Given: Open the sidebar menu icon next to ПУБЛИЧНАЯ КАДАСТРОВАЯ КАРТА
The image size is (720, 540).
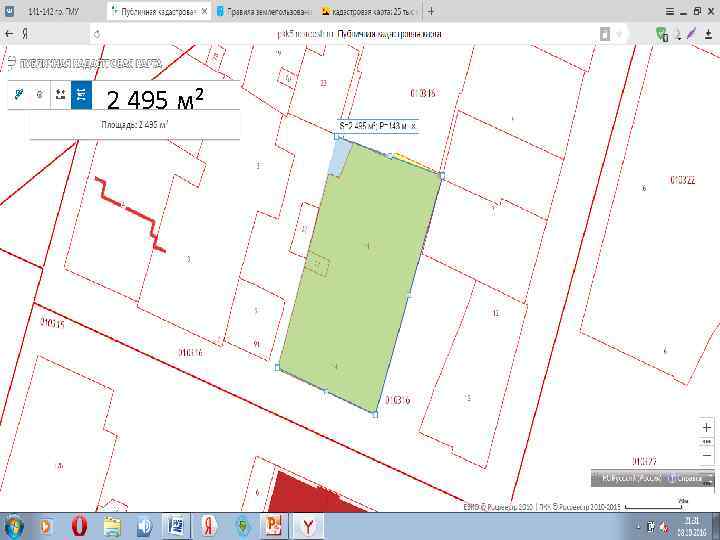Looking at the screenshot, I should pyautogui.click(x=11, y=62).
